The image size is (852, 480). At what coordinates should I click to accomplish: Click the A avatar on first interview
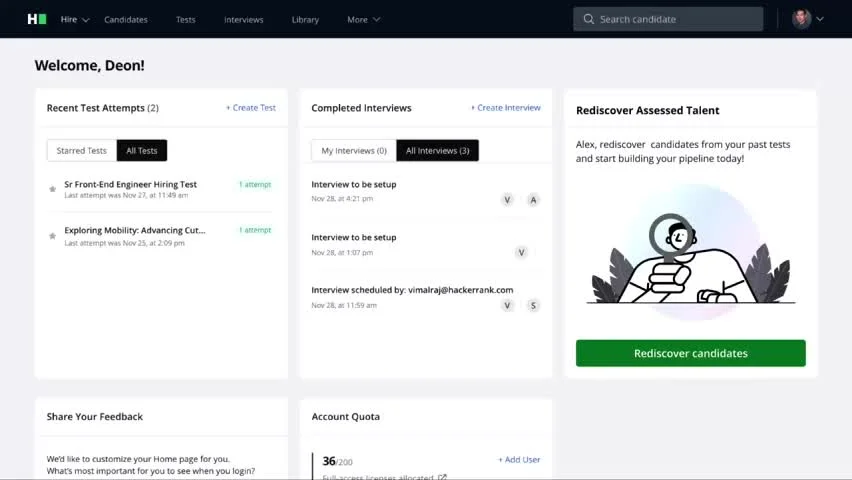click(533, 200)
